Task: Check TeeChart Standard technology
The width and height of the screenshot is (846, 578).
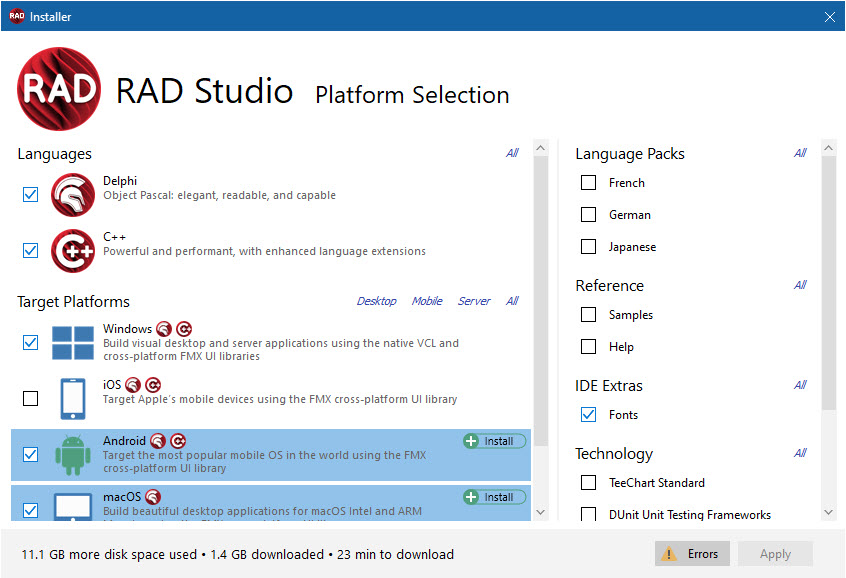Action: (x=588, y=482)
